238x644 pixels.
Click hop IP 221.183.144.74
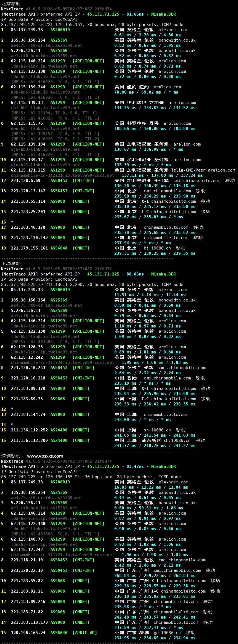tap(28, 414)
